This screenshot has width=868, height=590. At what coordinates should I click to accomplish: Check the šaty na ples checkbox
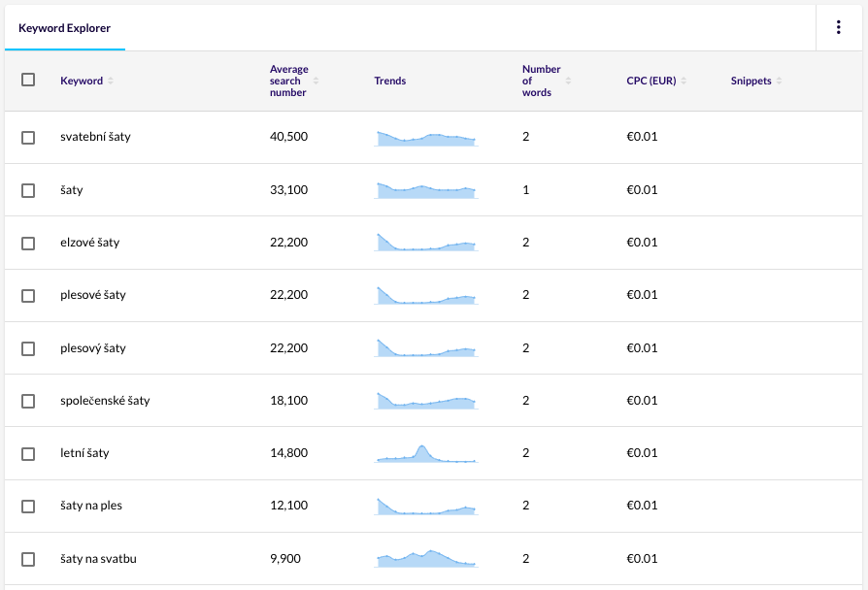point(28,507)
